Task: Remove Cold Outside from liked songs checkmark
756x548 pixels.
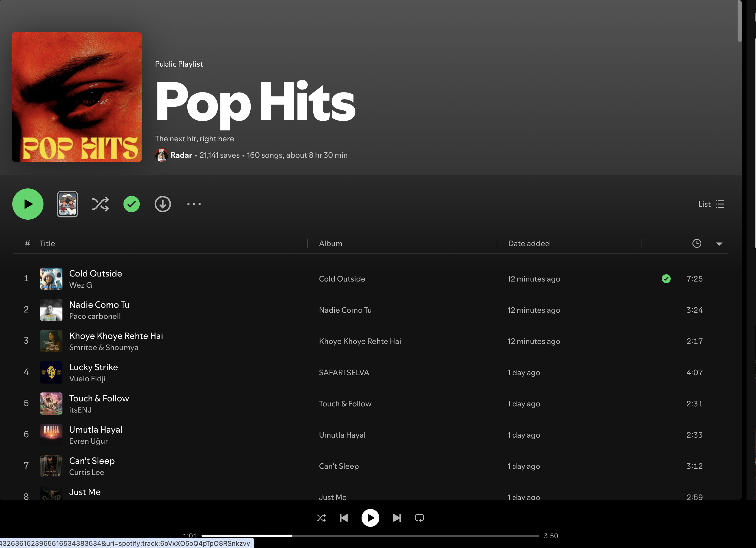Action: (666, 279)
